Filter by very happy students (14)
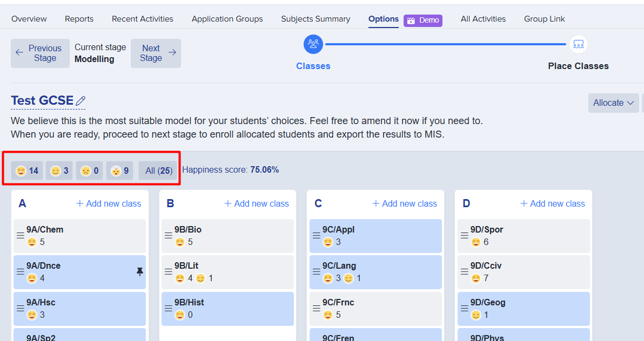Screen dimensions: 644x341 27,171
